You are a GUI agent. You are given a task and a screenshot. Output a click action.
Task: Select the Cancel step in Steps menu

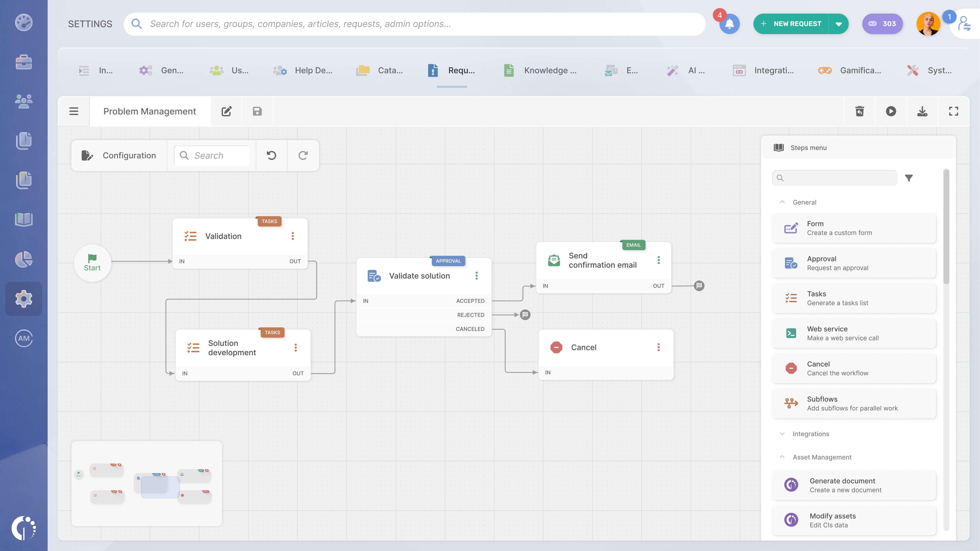point(854,368)
